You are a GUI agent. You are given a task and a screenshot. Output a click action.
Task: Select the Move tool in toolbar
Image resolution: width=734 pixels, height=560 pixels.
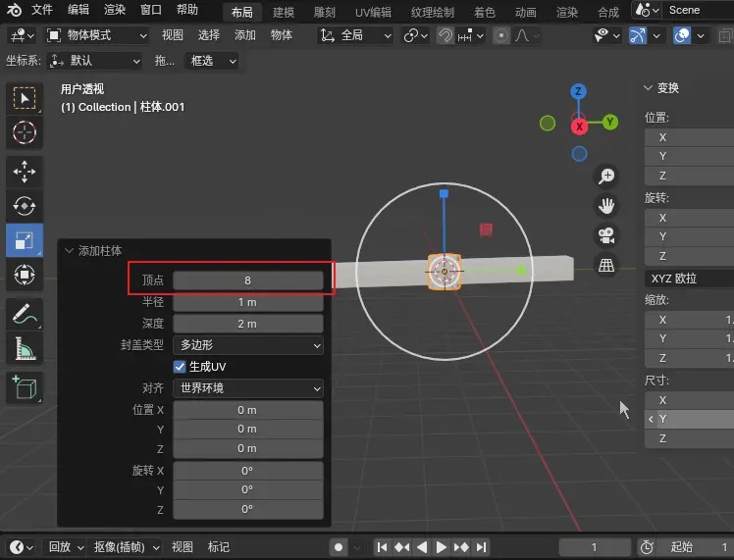coord(25,172)
